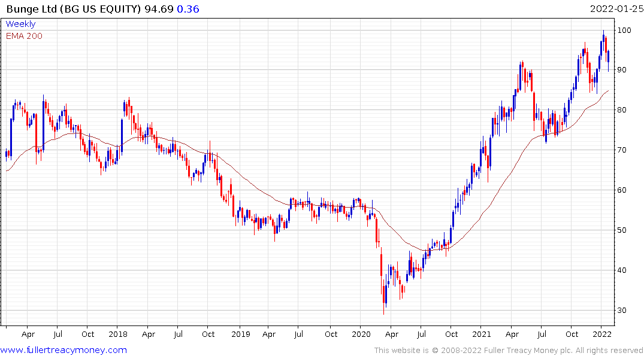Click the 60 price axis label
The height and width of the screenshot is (359, 644).
click(x=622, y=190)
